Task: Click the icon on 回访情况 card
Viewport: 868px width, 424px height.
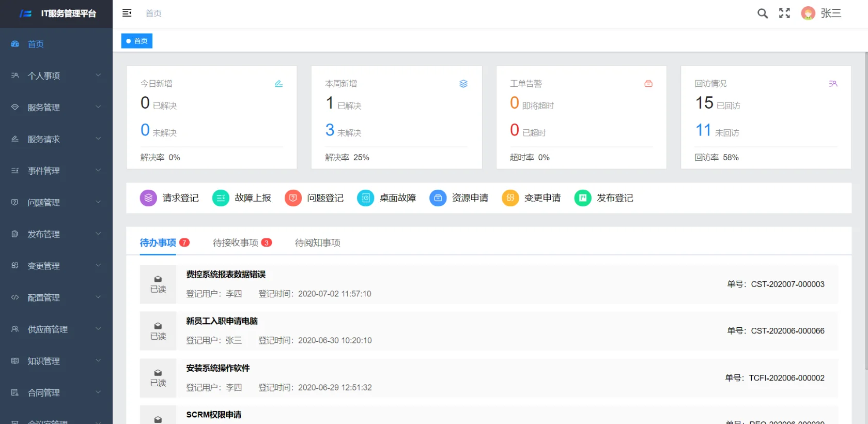Action: point(833,84)
